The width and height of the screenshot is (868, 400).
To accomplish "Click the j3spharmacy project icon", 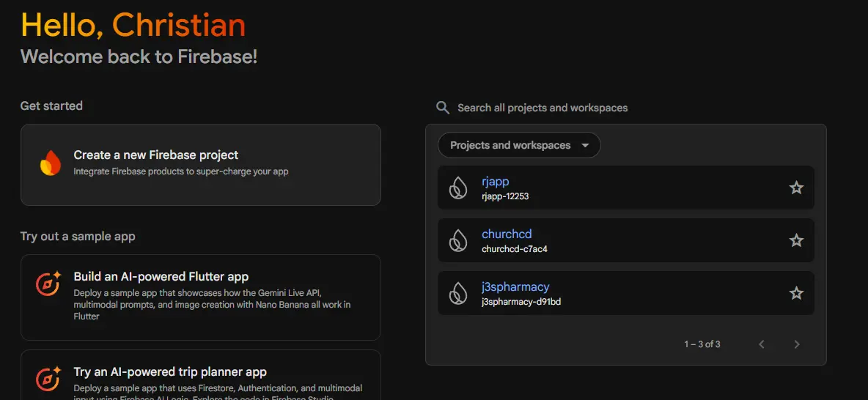I will 457,293.
